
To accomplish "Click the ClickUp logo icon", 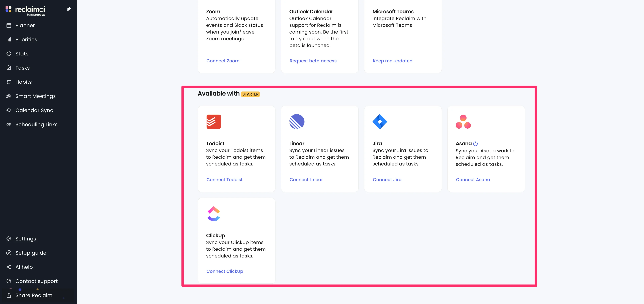I will [x=214, y=214].
